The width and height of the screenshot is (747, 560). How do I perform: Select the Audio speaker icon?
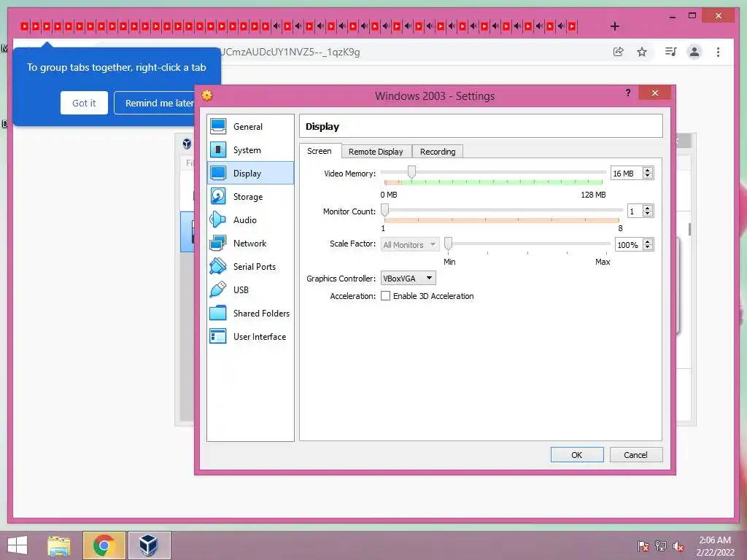coord(218,219)
